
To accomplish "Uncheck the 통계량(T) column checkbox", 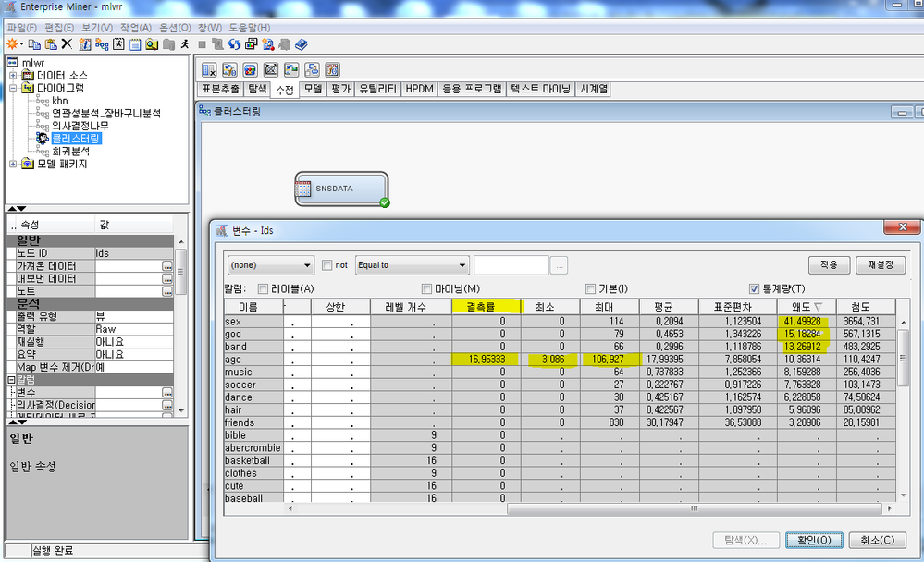I will 754,288.
